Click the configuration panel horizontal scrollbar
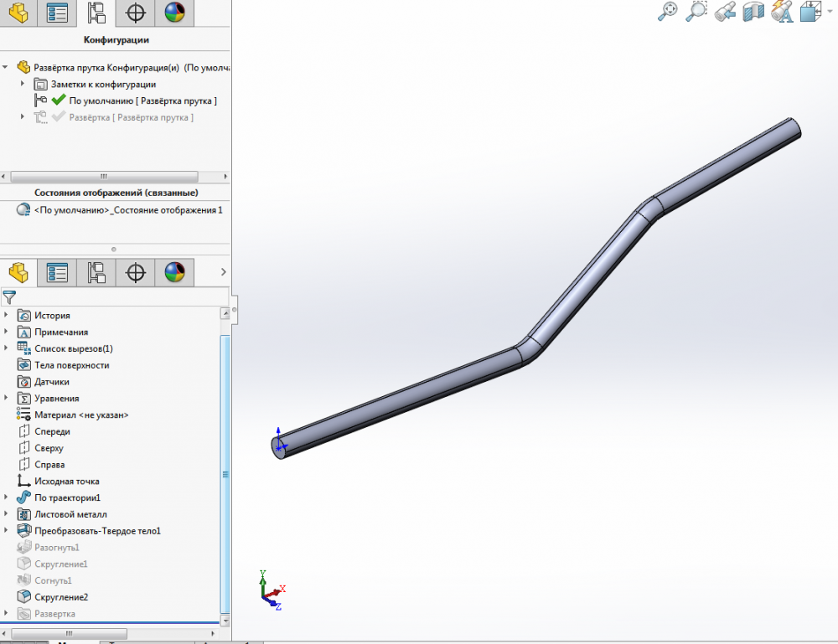Image resolution: width=838 pixels, height=644 pixels. point(103,177)
